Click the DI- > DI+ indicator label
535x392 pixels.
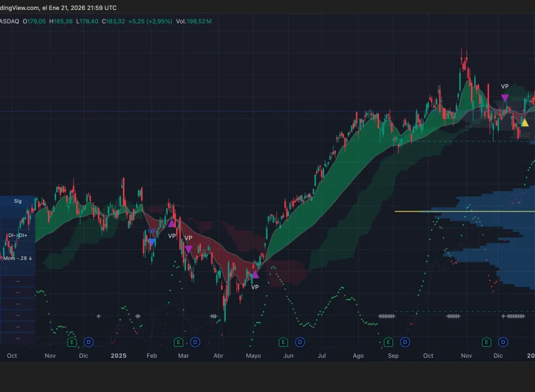click(x=17, y=235)
